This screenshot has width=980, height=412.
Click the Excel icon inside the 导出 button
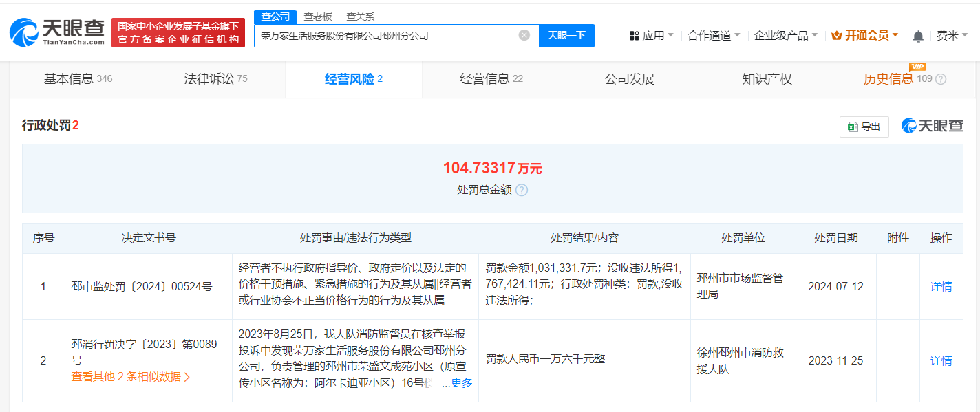(x=851, y=127)
